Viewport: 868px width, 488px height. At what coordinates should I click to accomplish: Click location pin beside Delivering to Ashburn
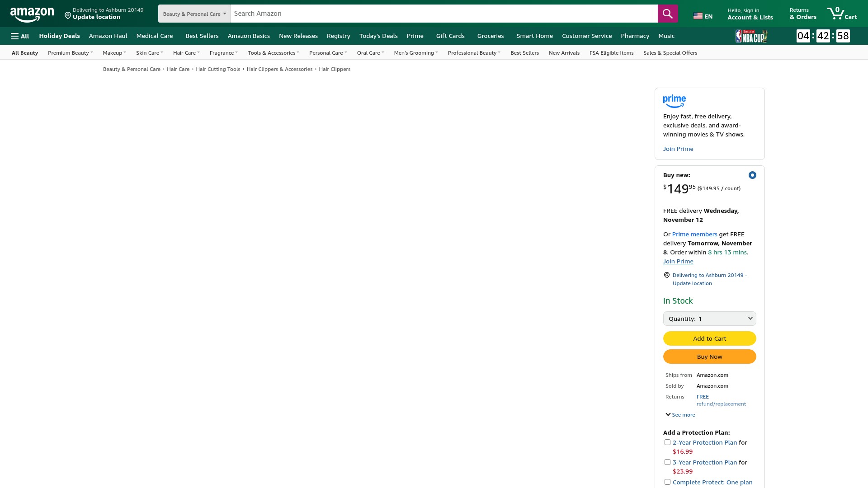(x=666, y=275)
